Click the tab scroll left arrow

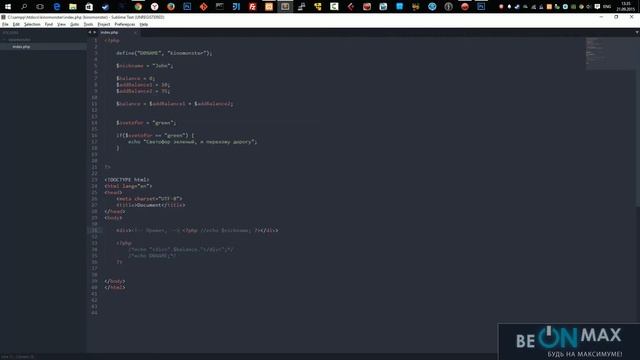pyautogui.click(x=90, y=32)
